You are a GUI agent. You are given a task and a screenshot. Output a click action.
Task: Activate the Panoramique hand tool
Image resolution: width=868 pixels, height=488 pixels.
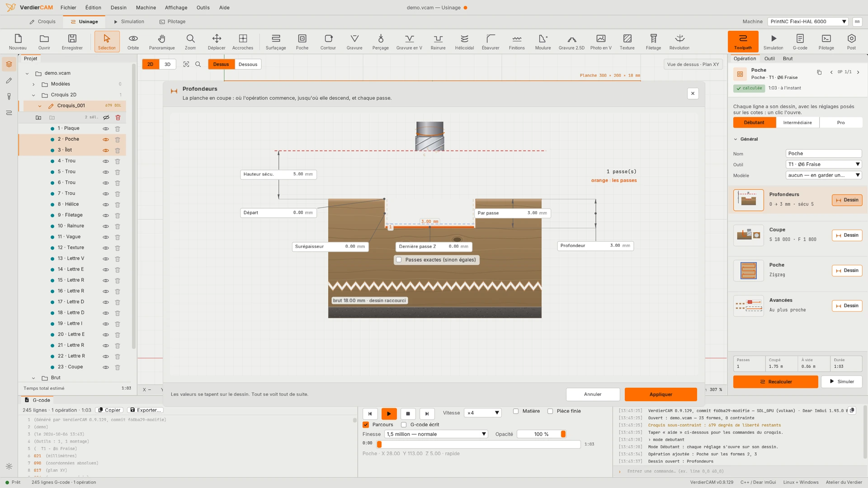(162, 42)
